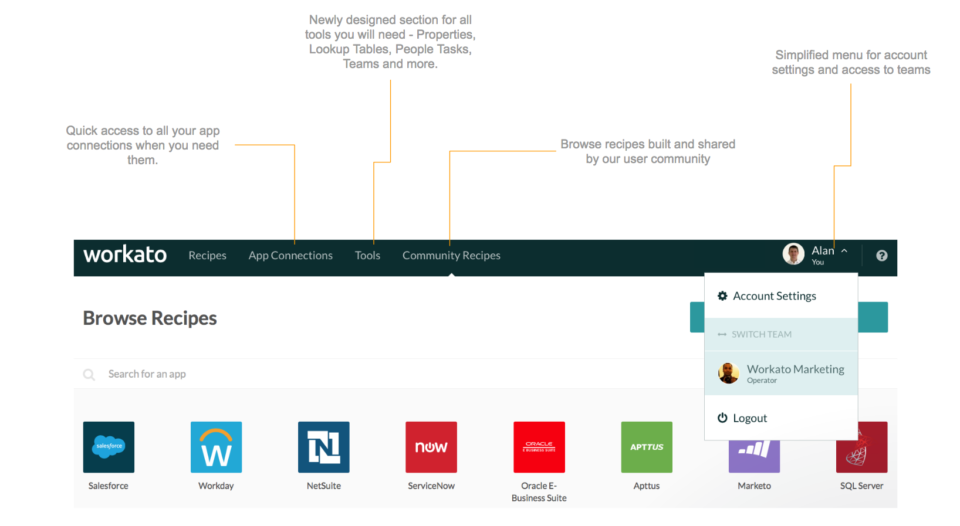Collapse the Alan user menu chevron
The image size is (960, 526).
point(845,251)
